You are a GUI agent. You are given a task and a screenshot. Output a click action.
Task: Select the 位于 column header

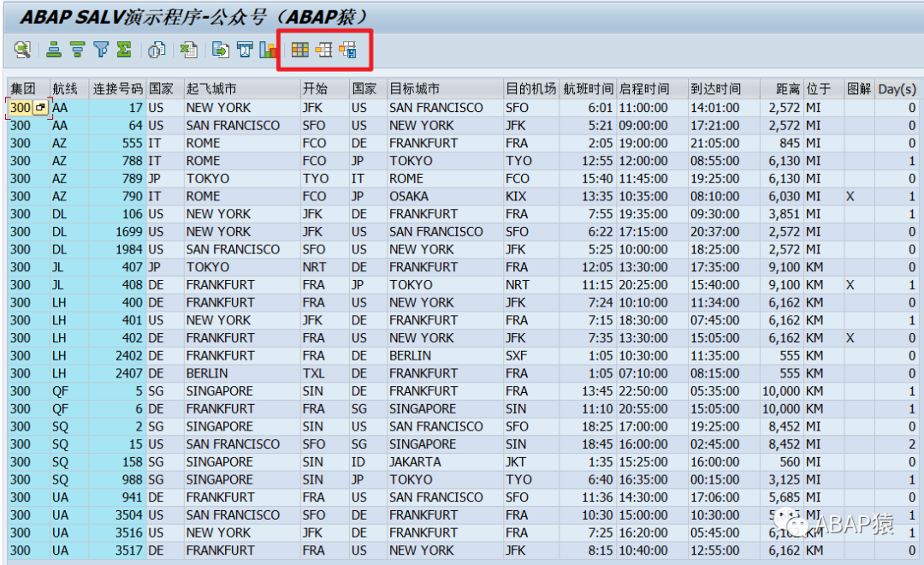tap(823, 88)
